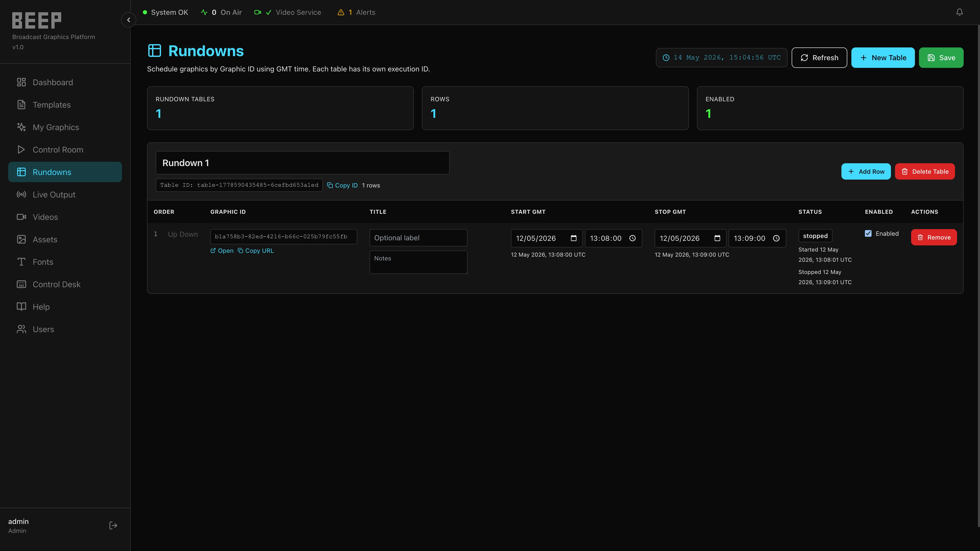Remove the Up Down row
The width and height of the screenshot is (980, 551).
(934, 237)
